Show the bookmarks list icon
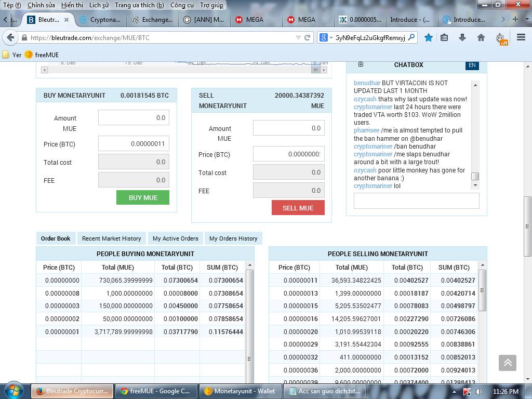Viewport: 532px width, 399px height. 445,37
